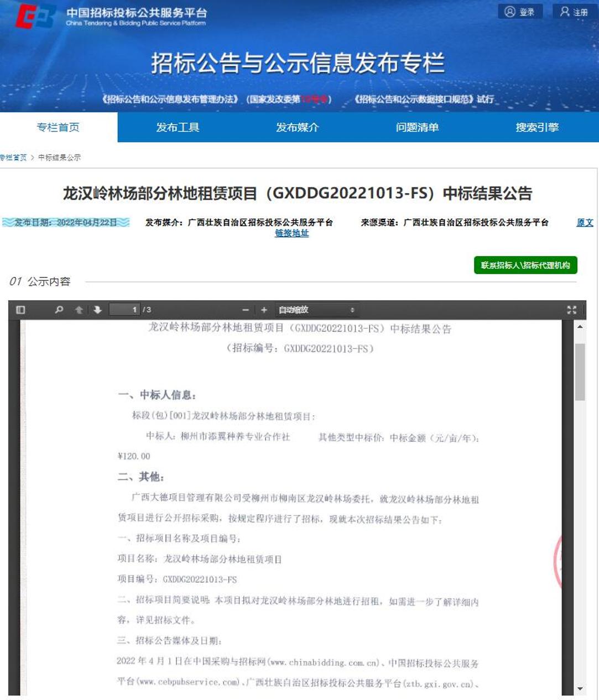This screenshot has height=700, width=599.
Task: Open the 搜索引擎 menu item
Action: [537, 127]
